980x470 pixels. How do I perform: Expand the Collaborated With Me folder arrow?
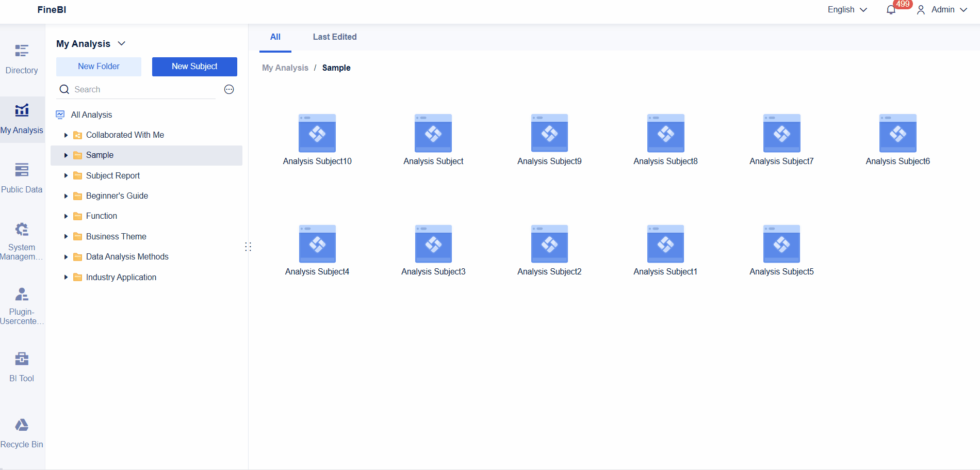[66, 135]
